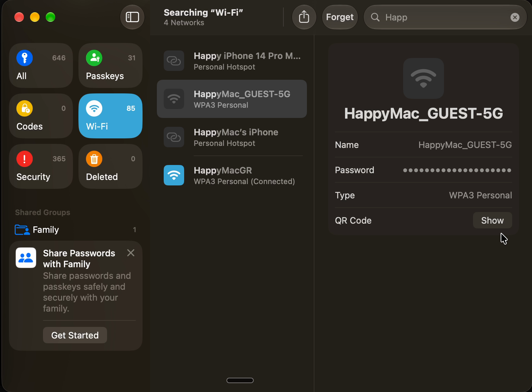Click the Type value WPA3 Personal
This screenshot has height=392, width=532.
pyautogui.click(x=480, y=195)
